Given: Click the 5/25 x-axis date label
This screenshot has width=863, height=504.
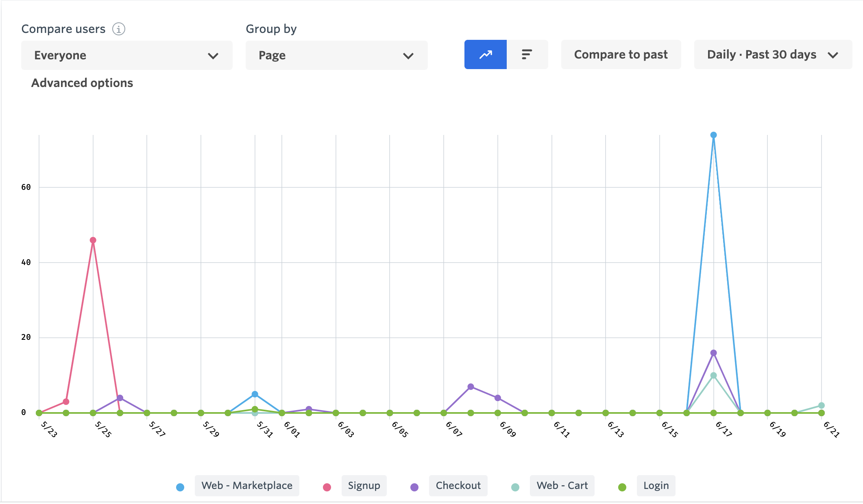Looking at the screenshot, I should tap(103, 429).
